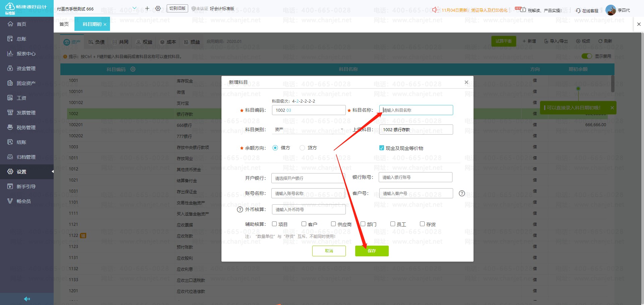Select the 贷方 balance direction radio
This screenshot has height=305, width=644.
coord(302,148)
